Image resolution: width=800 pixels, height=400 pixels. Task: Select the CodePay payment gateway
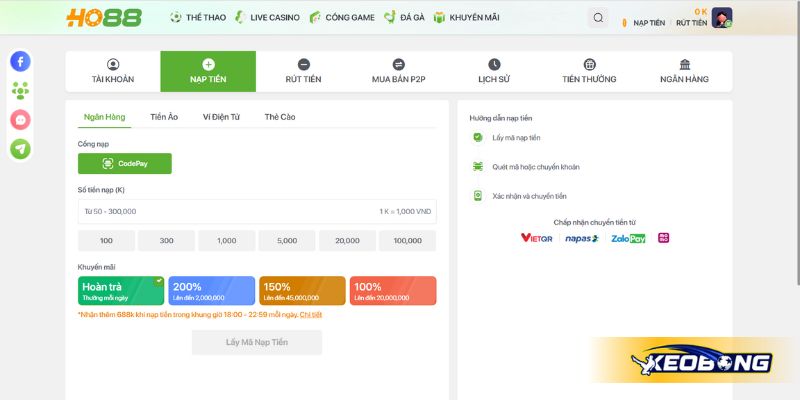pyautogui.click(x=125, y=163)
